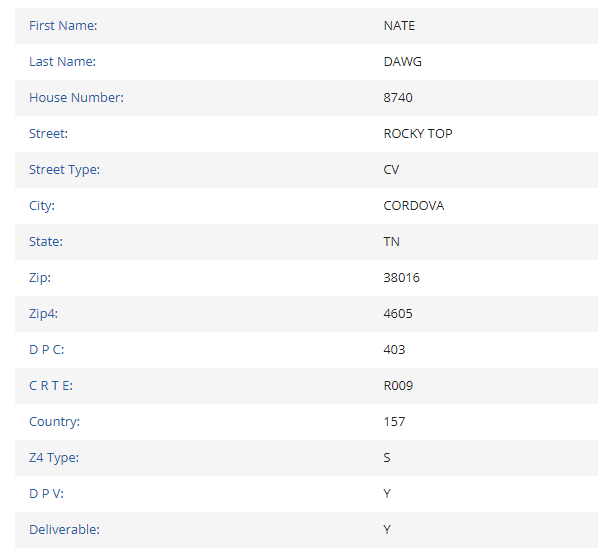Click the Deliverable value Y
Viewport: 598px width, 554px height.
click(x=387, y=530)
